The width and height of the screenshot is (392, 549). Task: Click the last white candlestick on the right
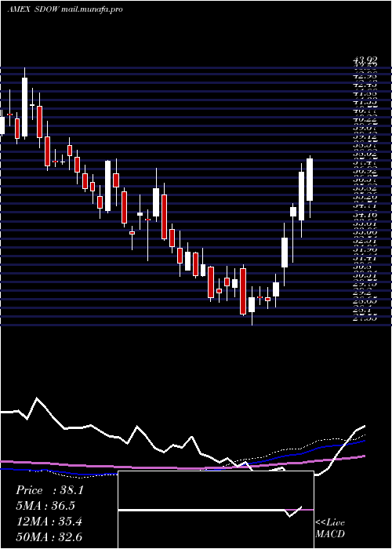pos(310,180)
